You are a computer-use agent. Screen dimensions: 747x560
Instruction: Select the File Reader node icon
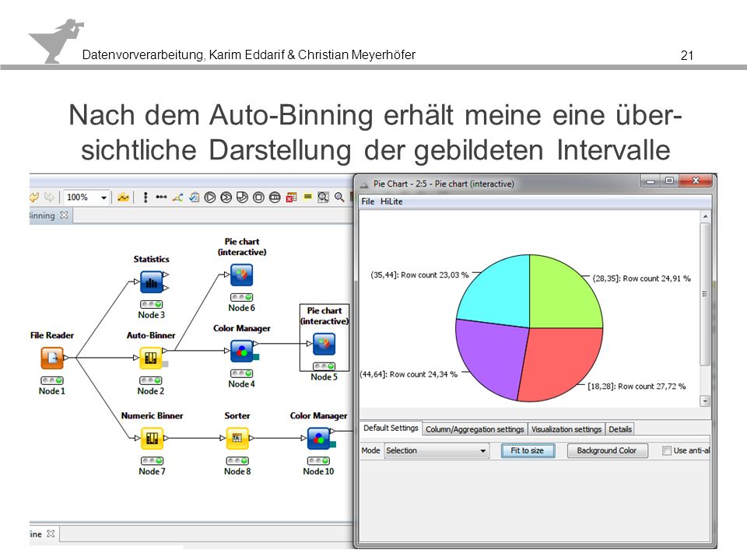point(52,358)
